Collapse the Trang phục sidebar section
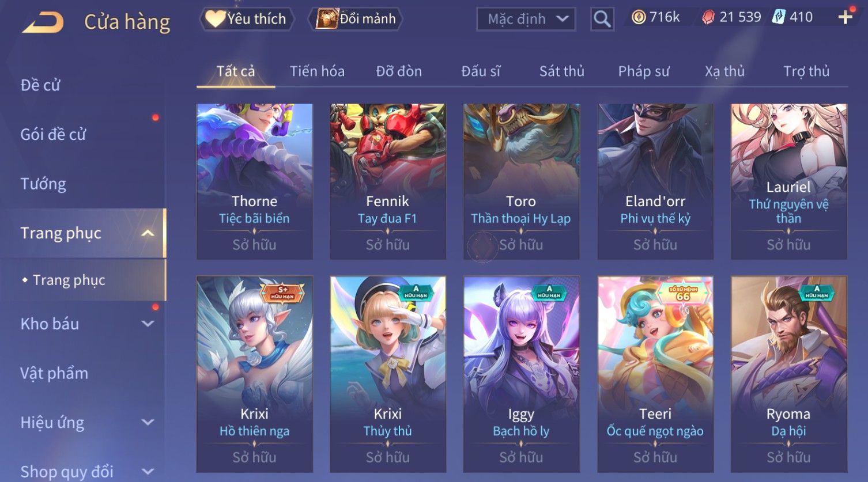Screen dimensions: 868x482 tap(148, 233)
